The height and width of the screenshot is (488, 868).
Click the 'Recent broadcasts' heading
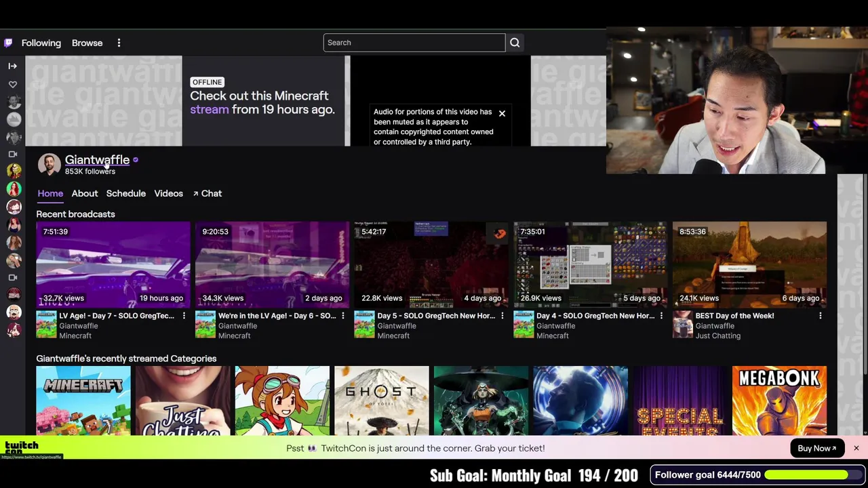click(x=76, y=214)
